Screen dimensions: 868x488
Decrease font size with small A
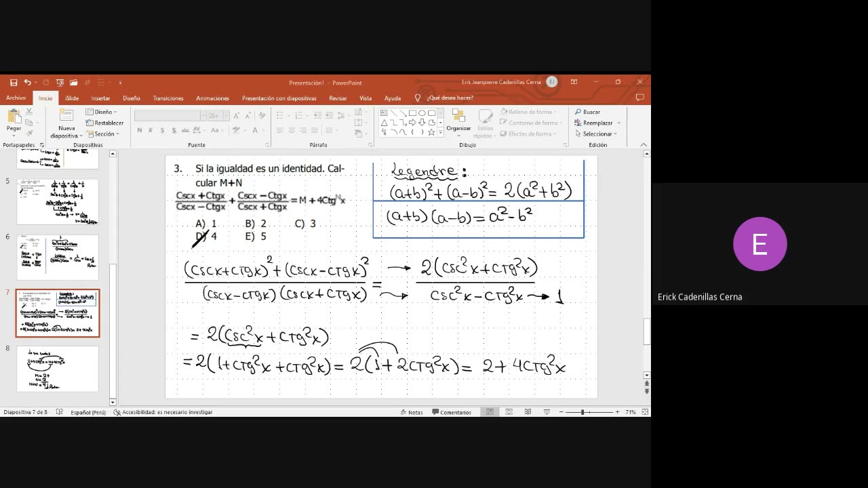coord(247,116)
